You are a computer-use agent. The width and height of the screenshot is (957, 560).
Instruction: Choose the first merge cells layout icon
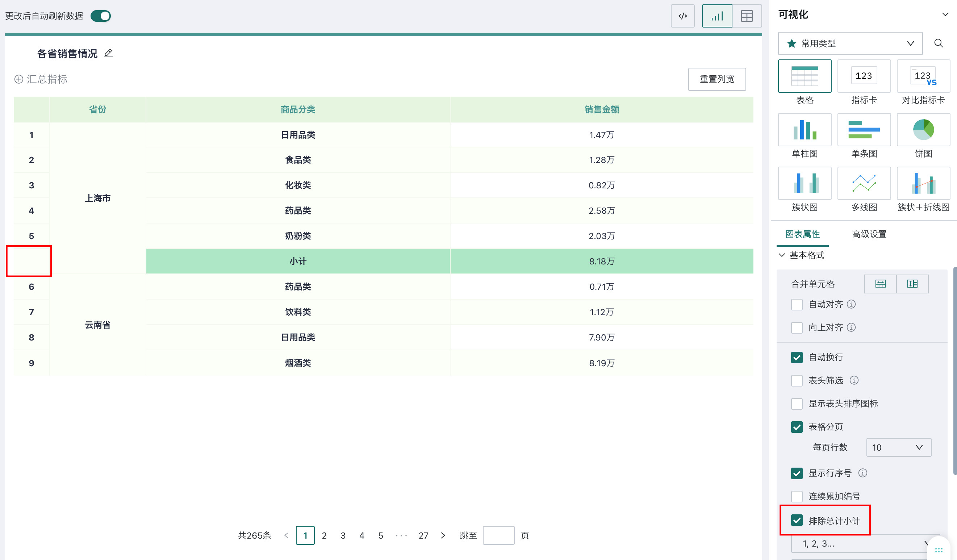[880, 284]
